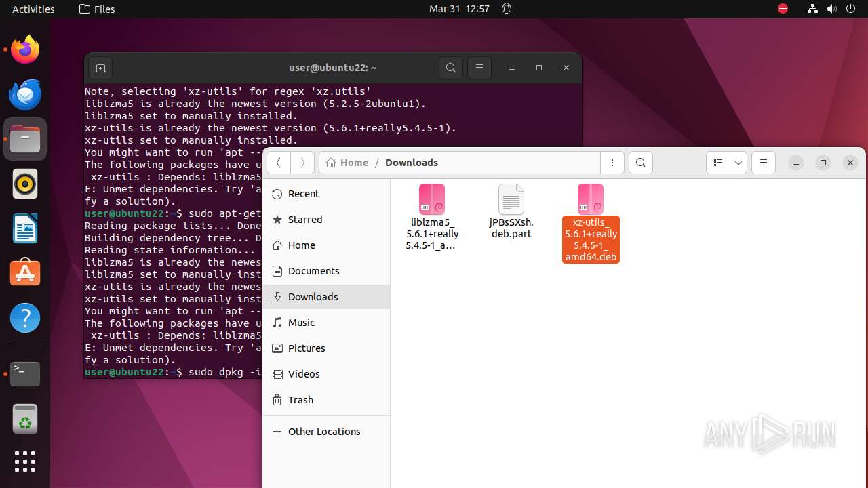Screen dimensions: 868x488
Task: Open the power menu icon
Action: (850, 9)
